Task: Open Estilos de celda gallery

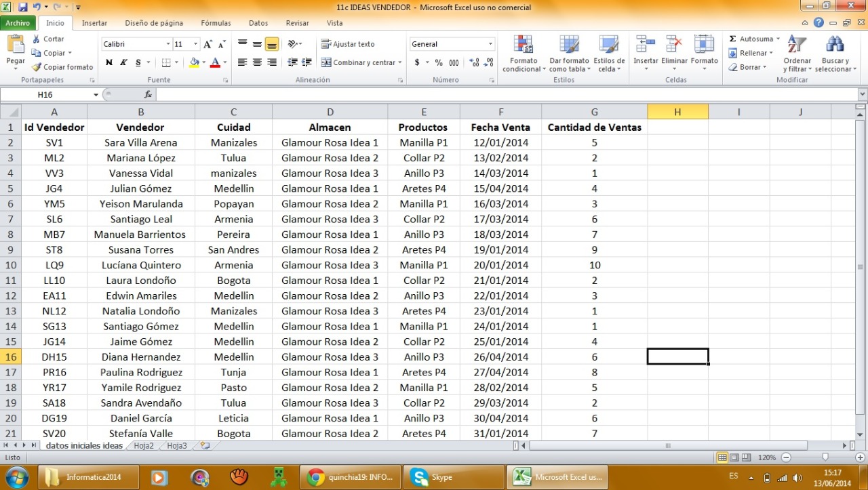Action: click(609, 53)
